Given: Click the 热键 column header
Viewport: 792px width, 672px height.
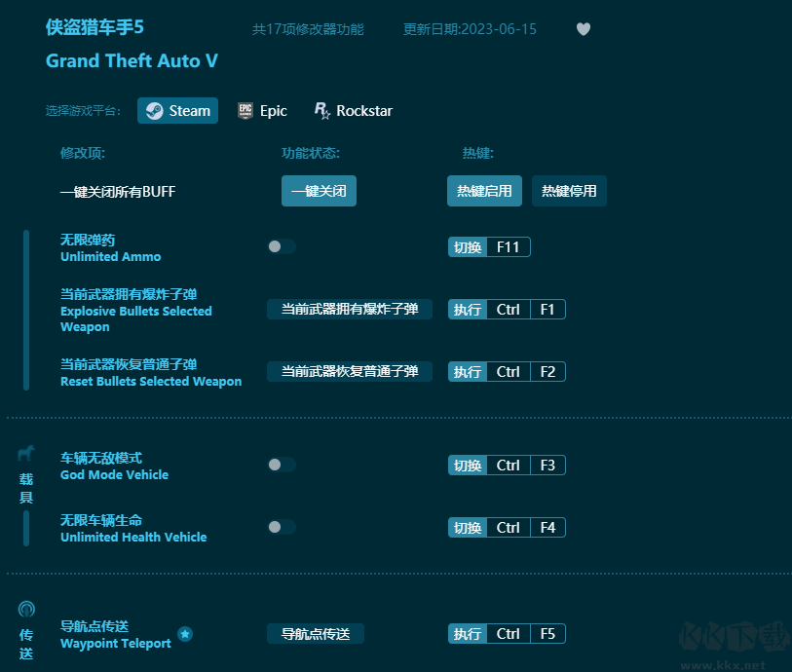Looking at the screenshot, I should (477, 153).
